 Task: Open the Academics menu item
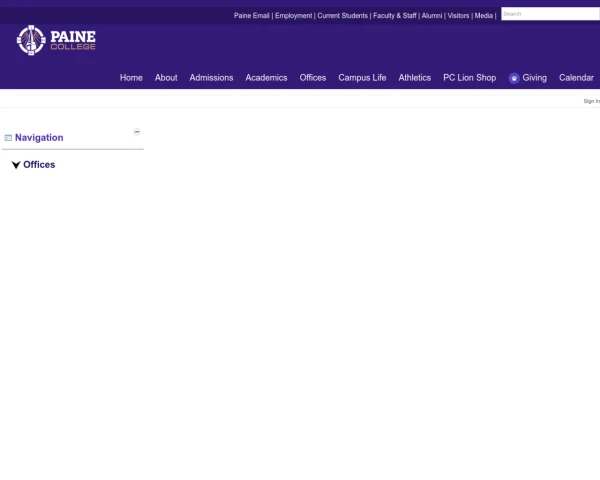266,78
